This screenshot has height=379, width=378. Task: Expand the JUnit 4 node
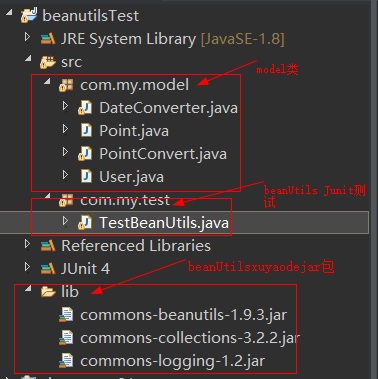tap(28, 267)
